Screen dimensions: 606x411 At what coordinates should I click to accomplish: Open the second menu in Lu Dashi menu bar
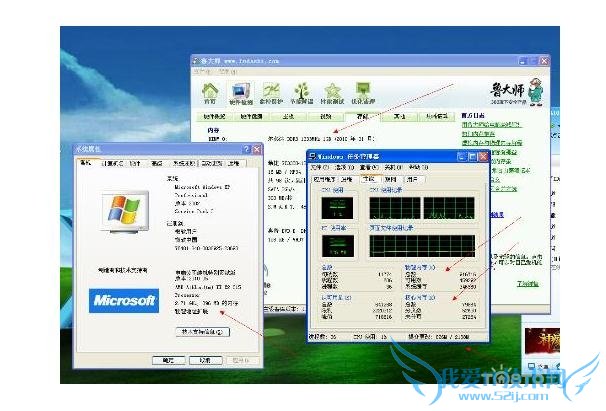tap(227, 72)
